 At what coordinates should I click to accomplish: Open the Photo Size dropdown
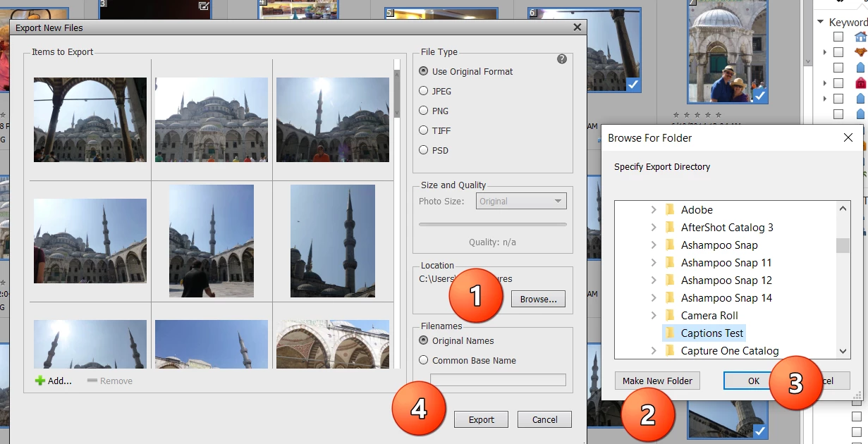(x=521, y=201)
